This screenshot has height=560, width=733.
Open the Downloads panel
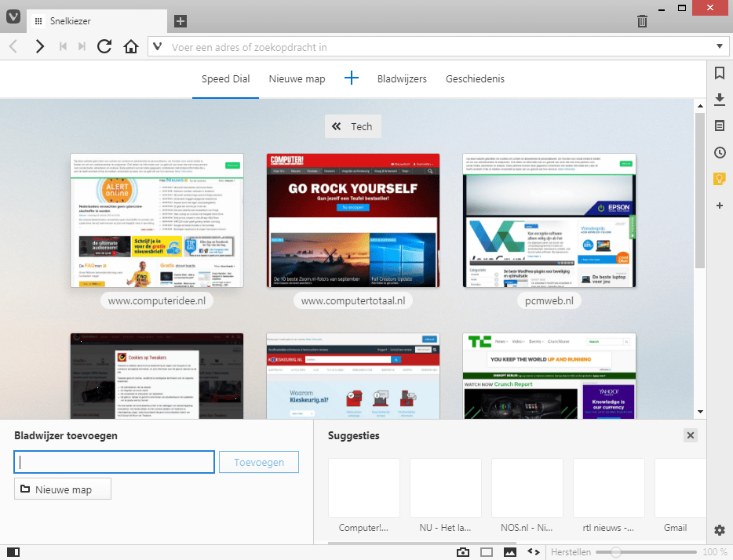click(x=719, y=100)
